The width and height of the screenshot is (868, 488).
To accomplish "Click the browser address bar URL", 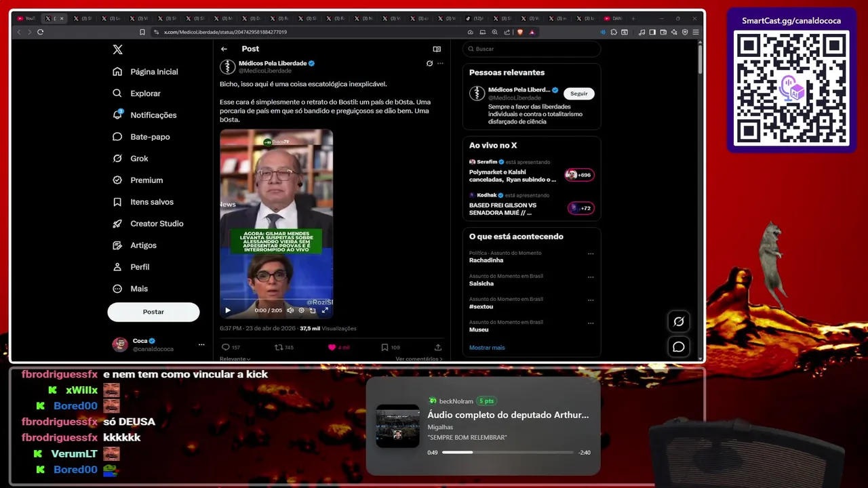I will pos(225,32).
